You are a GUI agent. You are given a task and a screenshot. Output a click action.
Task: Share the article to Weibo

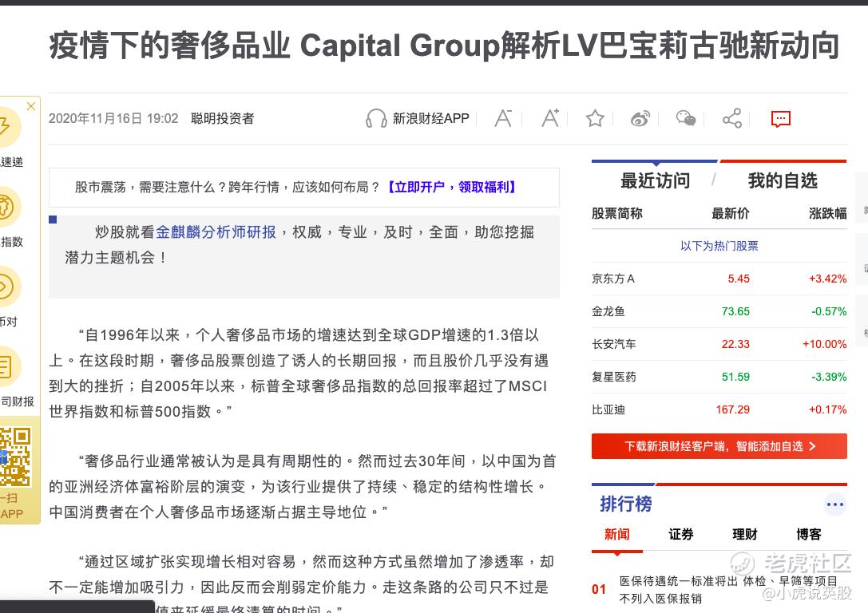(640, 118)
